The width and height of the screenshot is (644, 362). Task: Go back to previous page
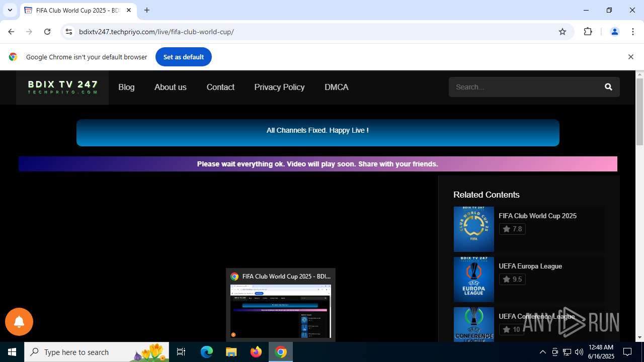(11, 32)
